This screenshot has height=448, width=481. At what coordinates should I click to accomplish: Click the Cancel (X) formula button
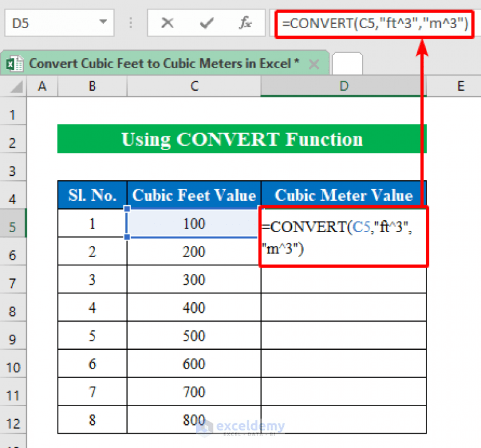coord(167,23)
